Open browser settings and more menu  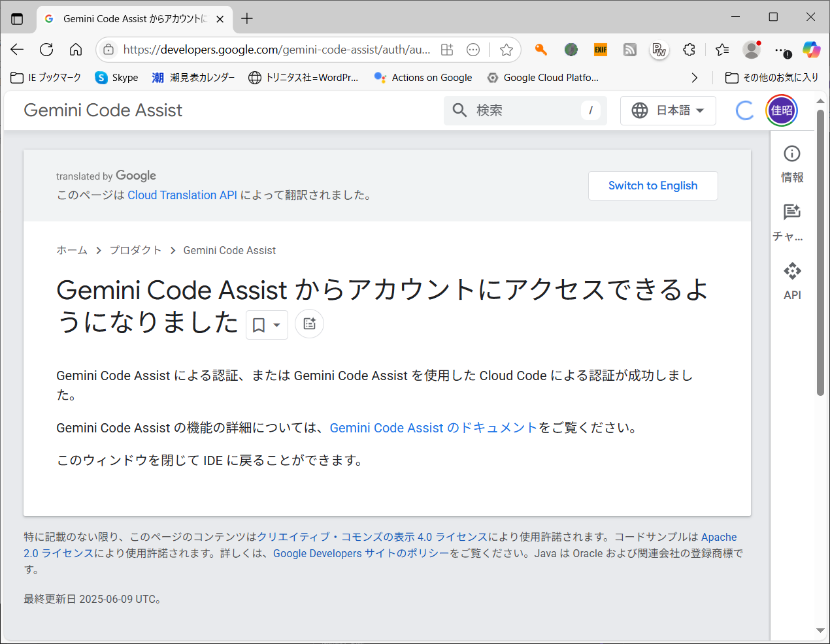pos(782,50)
